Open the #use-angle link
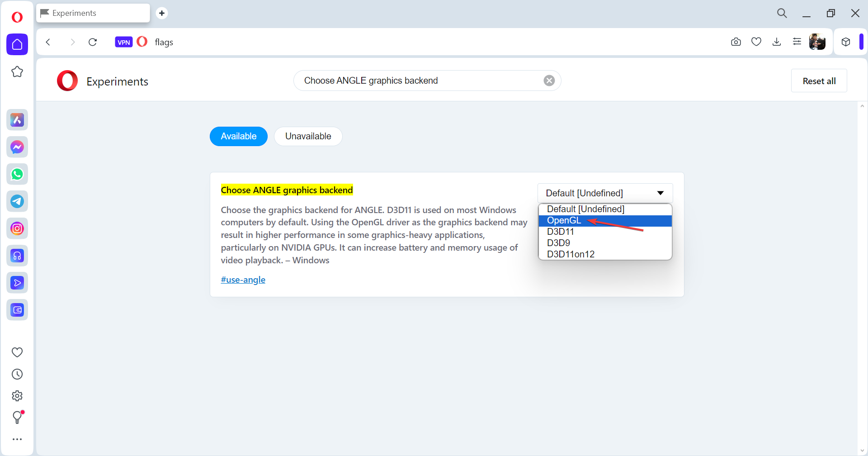This screenshot has width=868, height=456. tap(243, 280)
